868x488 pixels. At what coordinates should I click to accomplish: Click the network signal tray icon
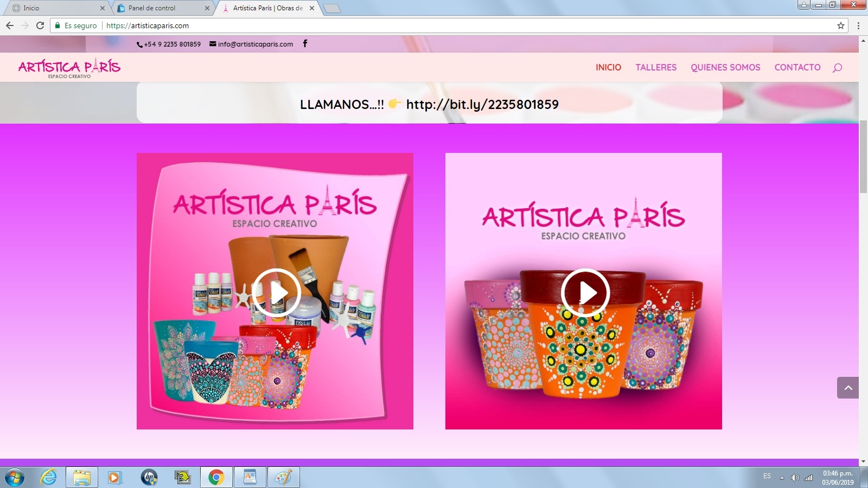tap(808, 477)
